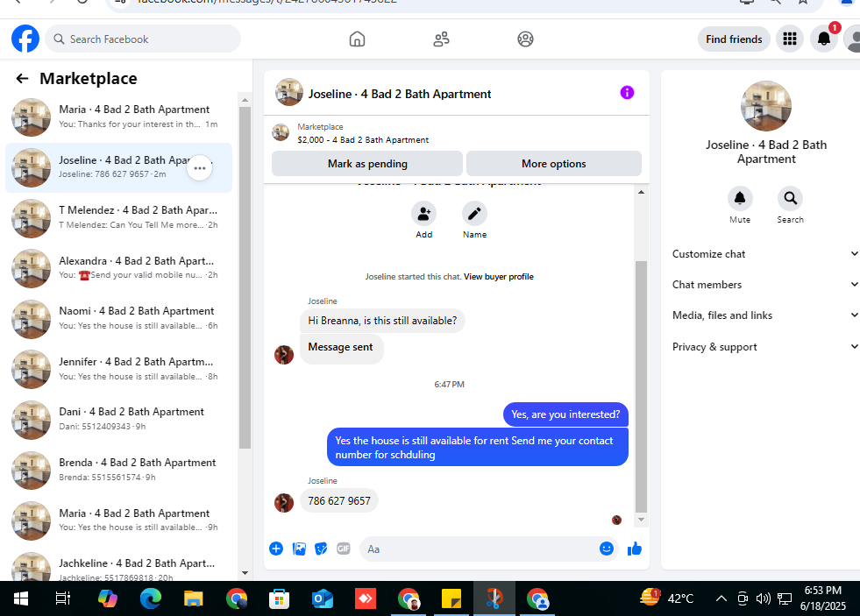Click More options button

[553, 163]
